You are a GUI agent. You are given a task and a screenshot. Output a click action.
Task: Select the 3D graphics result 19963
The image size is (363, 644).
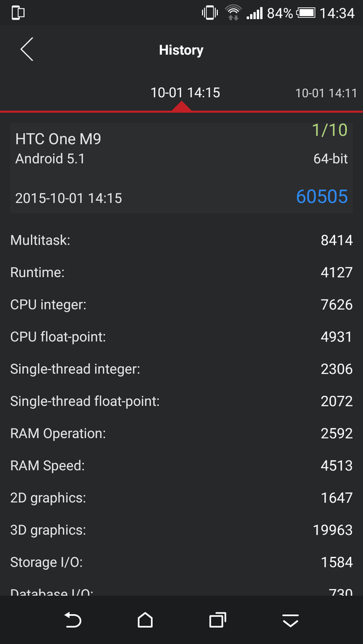(333, 530)
